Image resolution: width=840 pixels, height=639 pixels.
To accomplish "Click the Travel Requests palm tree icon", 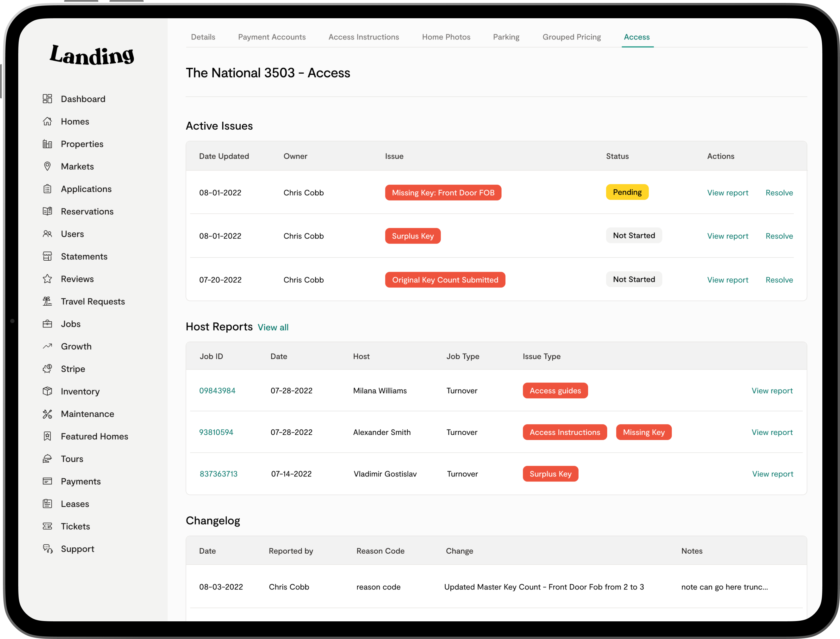I will pyautogui.click(x=47, y=301).
